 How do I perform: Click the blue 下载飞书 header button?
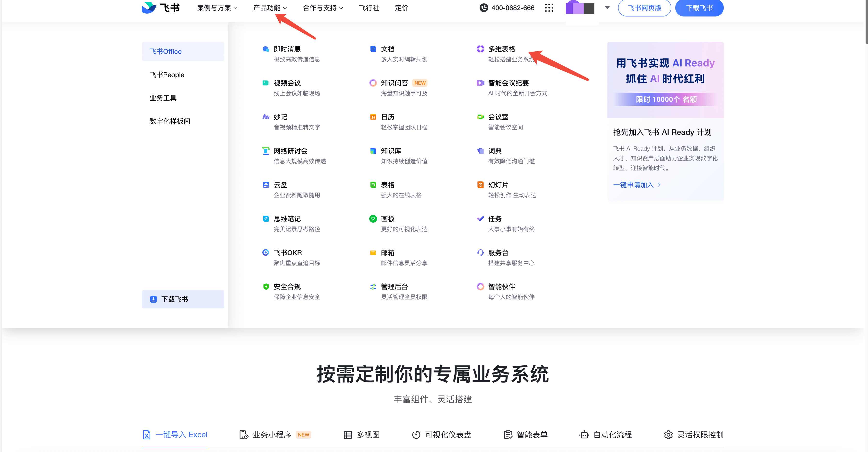pyautogui.click(x=699, y=8)
